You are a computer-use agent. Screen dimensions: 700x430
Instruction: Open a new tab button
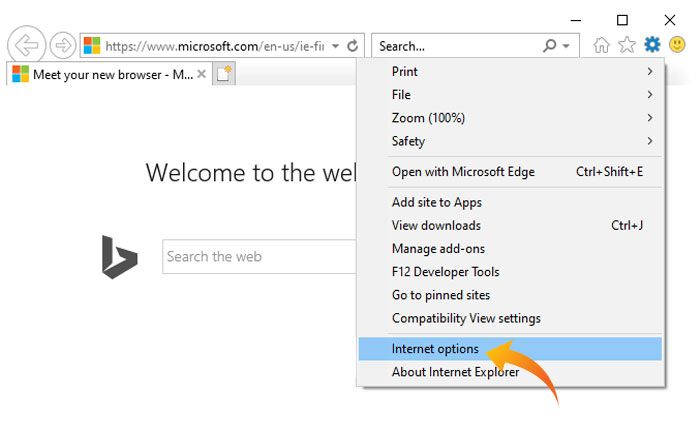point(225,74)
